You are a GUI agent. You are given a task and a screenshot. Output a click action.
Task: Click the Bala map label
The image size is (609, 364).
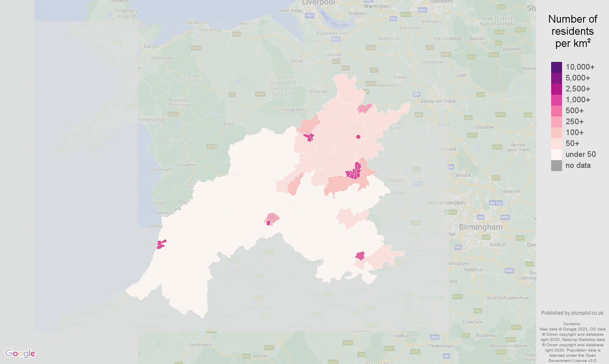(229, 124)
